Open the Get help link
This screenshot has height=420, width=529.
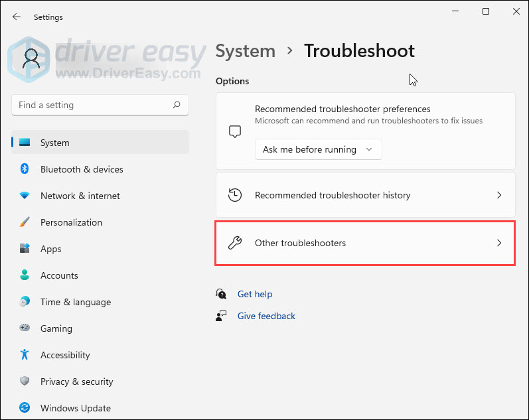point(255,294)
